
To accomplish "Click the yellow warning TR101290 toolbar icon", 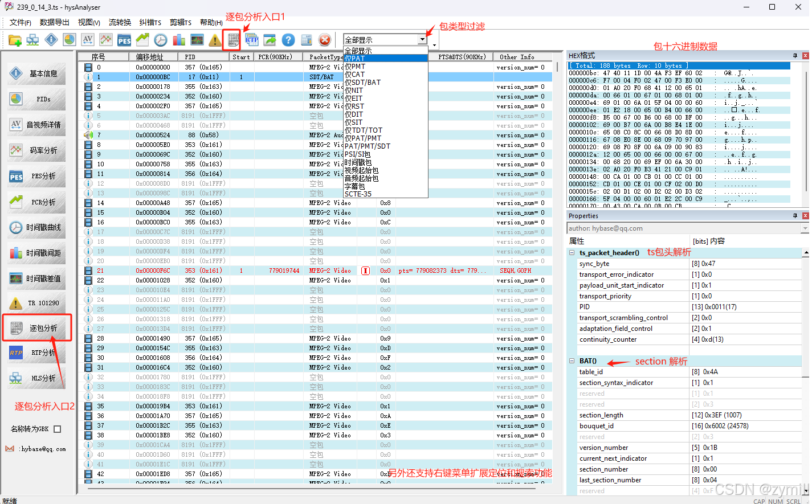I will coord(215,40).
